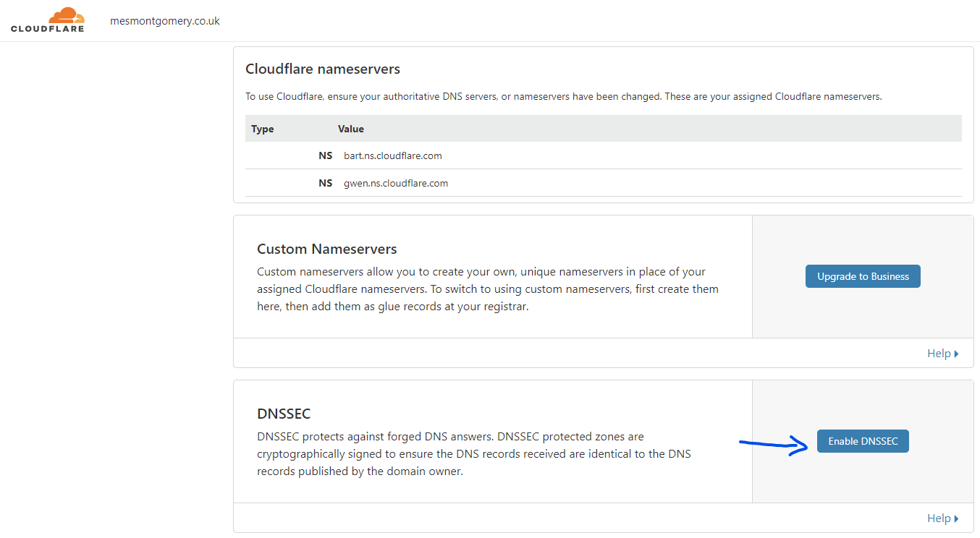Click the Type column header
The image size is (980, 538).
[x=262, y=128]
